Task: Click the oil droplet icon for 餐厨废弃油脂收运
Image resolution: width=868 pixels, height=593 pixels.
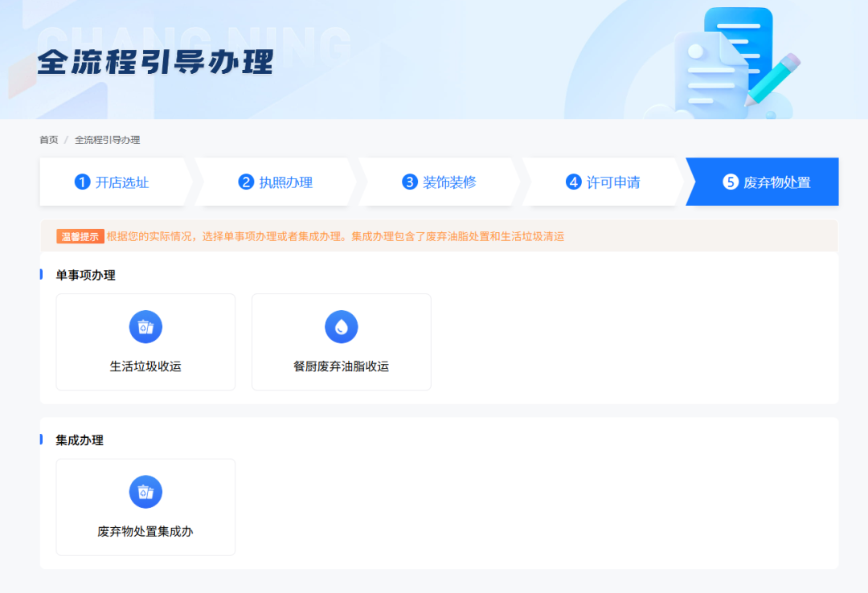Action: click(342, 327)
